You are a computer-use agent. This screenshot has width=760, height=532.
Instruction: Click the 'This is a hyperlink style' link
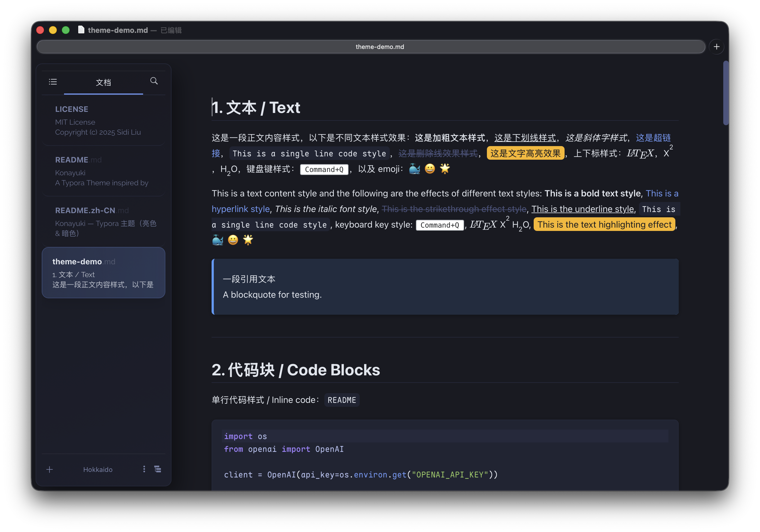(x=241, y=209)
